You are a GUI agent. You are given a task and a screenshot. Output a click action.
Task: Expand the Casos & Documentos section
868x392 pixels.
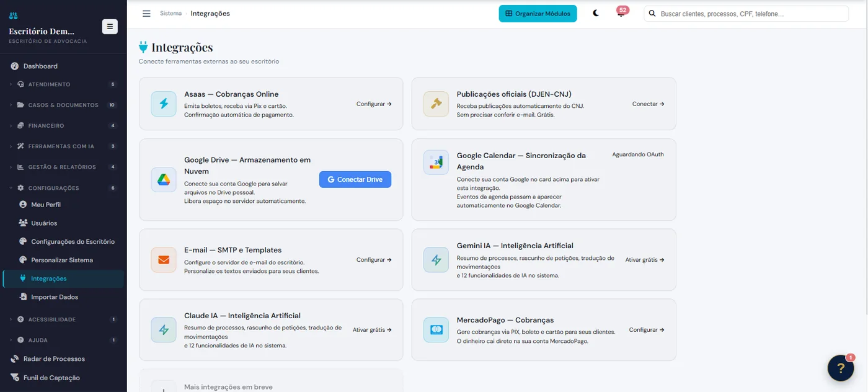click(63, 105)
